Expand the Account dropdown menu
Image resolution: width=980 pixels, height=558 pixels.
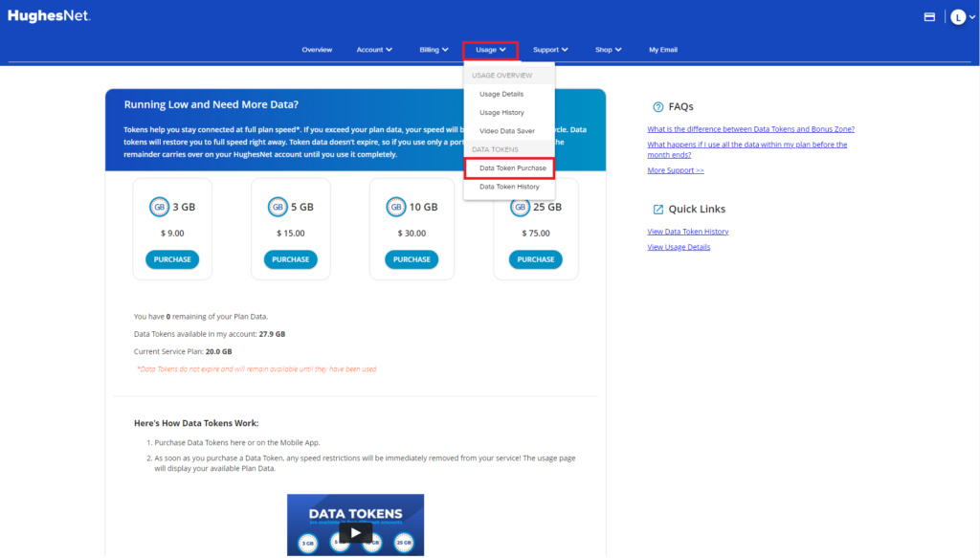[374, 49]
